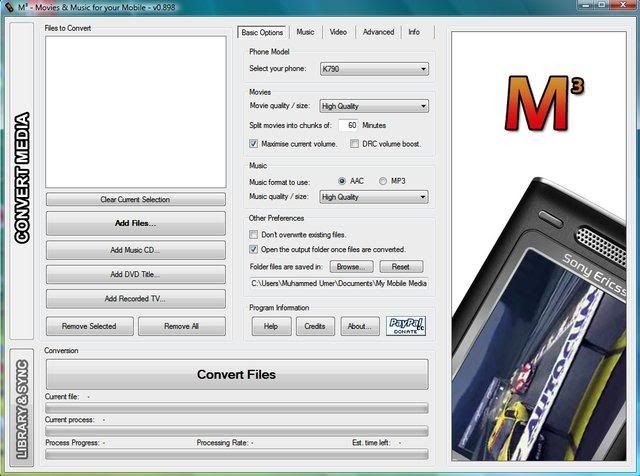640x476 pixels.
Task: Click the Processing Rate label
Action: 222,443
